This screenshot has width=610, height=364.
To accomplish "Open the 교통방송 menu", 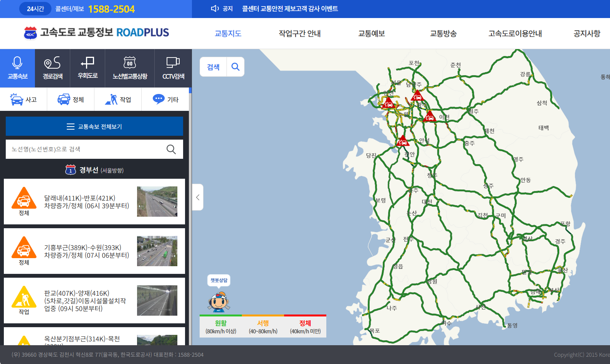I will [x=443, y=33].
